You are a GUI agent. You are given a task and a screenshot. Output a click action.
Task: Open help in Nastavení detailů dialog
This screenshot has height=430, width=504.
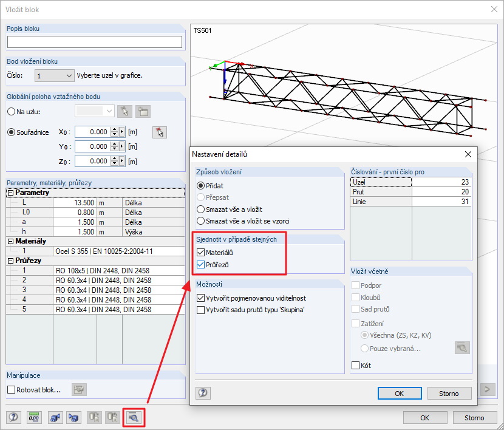203,393
